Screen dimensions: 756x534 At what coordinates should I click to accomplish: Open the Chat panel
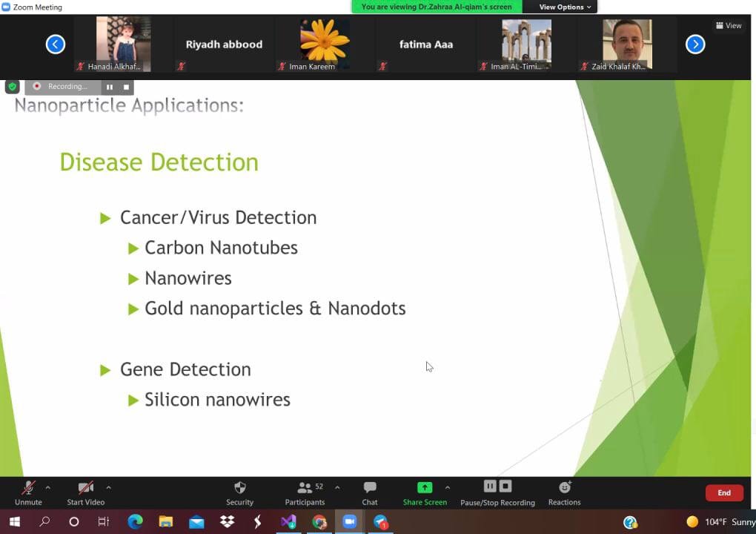coord(370,492)
